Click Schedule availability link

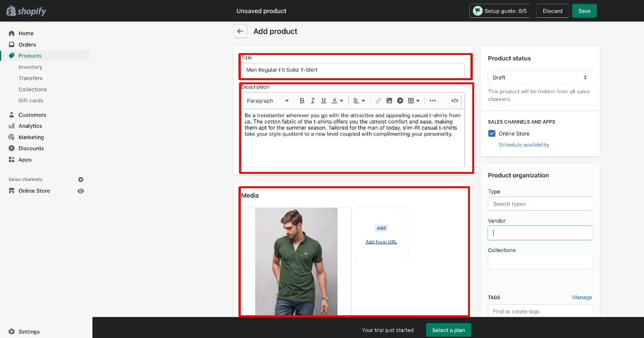tap(524, 145)
